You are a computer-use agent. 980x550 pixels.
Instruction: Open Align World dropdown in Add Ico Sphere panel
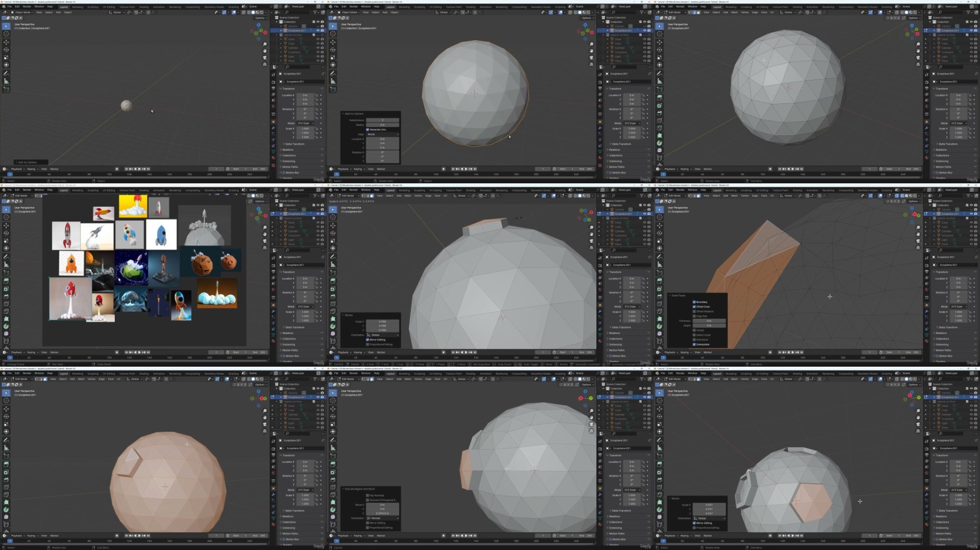point(383,134)
